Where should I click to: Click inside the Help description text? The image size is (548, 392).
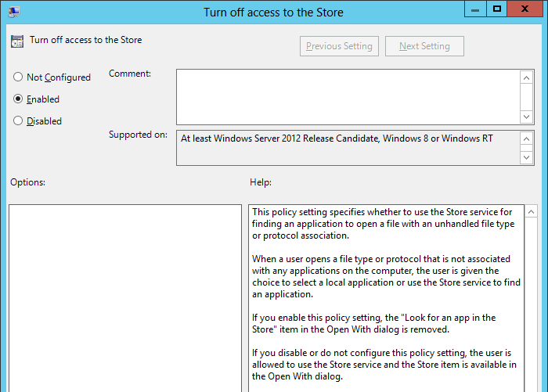[x=387, y=274]
